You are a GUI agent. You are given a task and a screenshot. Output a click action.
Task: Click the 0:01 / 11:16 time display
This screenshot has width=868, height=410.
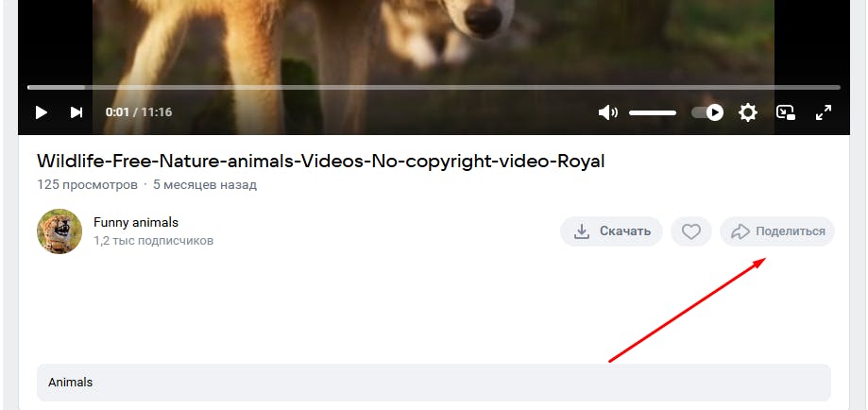tap(139, 112)
